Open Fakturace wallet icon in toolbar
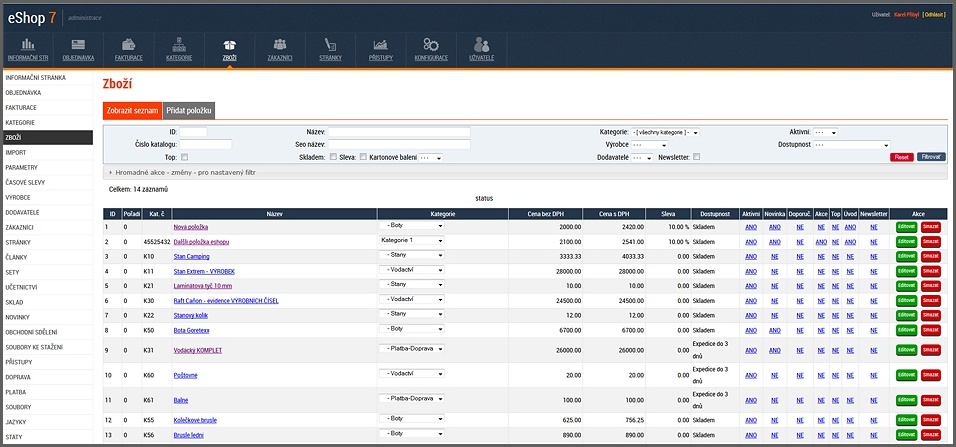956x447 pixels. coord(128,46)
